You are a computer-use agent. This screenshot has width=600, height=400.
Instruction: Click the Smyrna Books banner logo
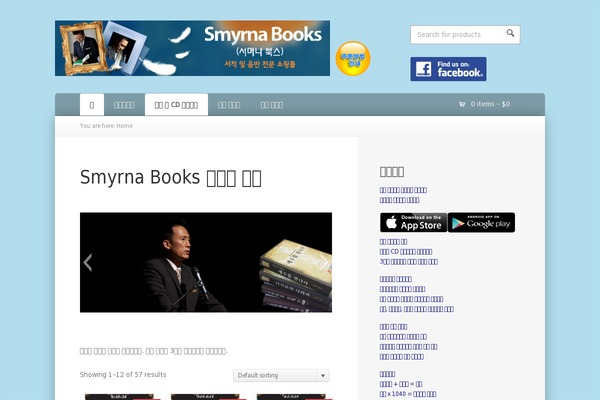coord(192,48)
